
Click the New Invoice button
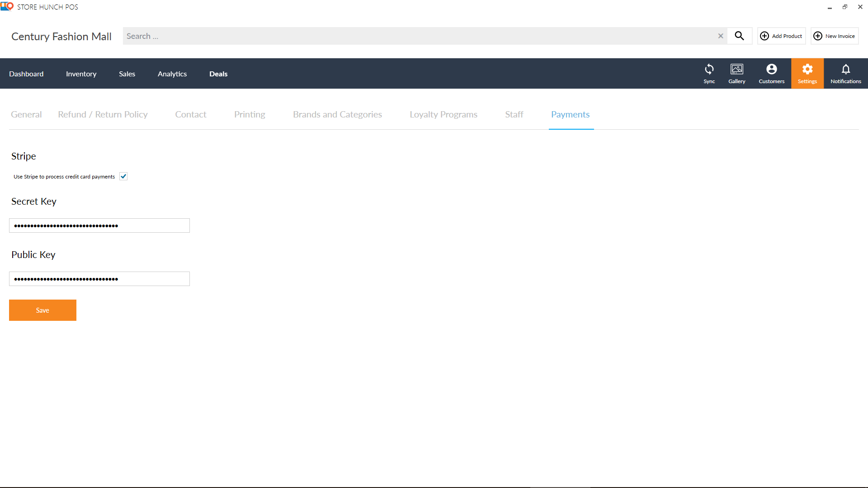[834, 36]
